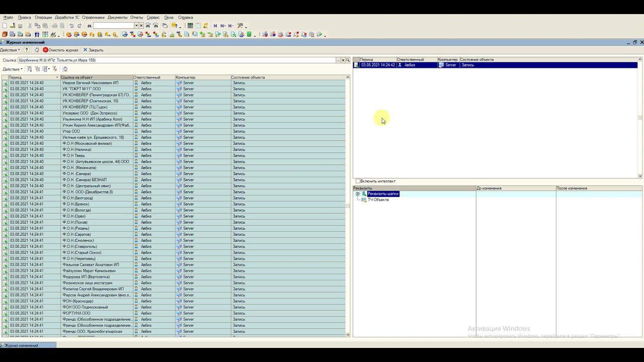Click the binoculars Find icon
644x362 pixels.
(x=89, y=26)
